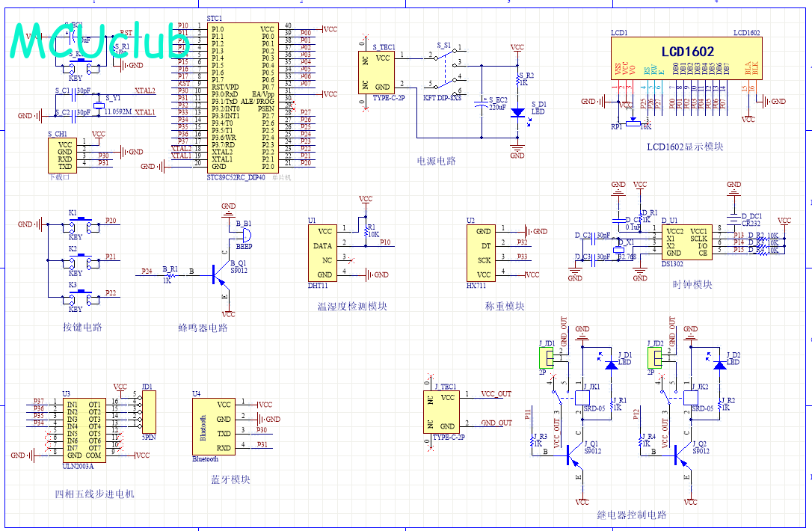Click the 电源电路 section label
This screenshot has height=531, width=812.
pos(436,161)
